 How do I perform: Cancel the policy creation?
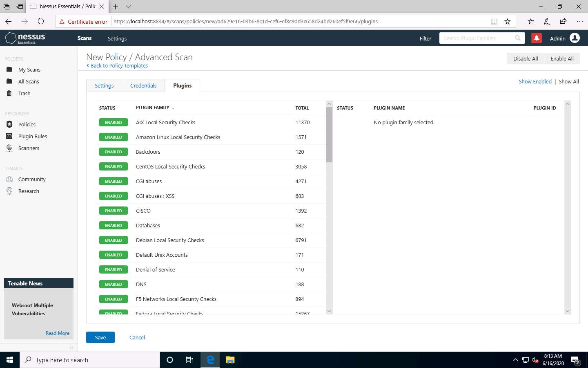point(137,337)
